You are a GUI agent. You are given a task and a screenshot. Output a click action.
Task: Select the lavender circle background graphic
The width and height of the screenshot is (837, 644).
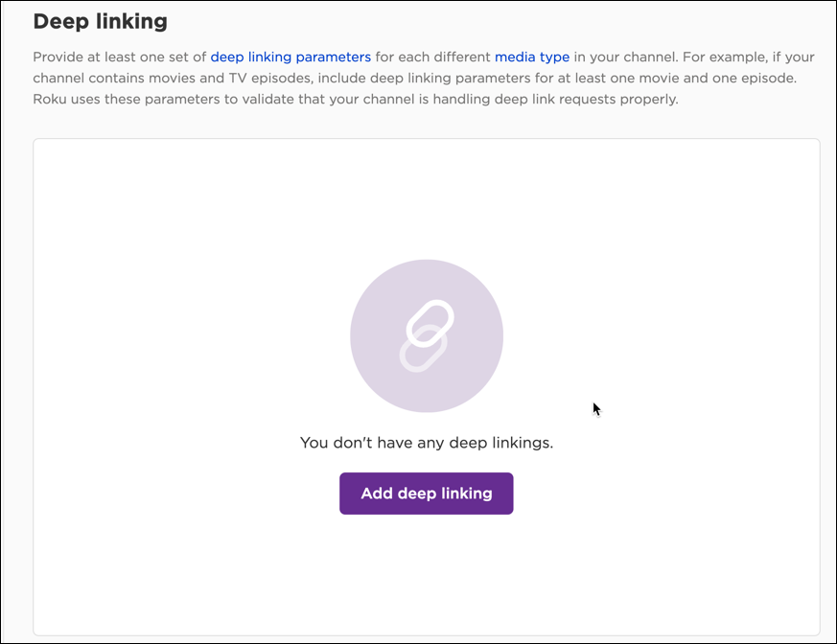[426, 335]
